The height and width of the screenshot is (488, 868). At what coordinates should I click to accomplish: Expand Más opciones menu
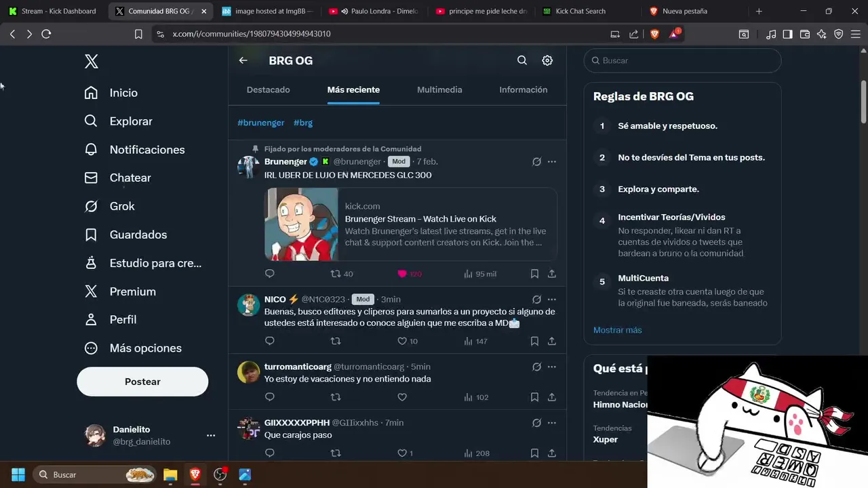(133, 348)
